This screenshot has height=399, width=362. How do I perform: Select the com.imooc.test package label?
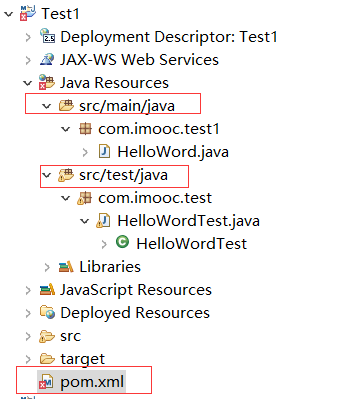pos(155,198)
